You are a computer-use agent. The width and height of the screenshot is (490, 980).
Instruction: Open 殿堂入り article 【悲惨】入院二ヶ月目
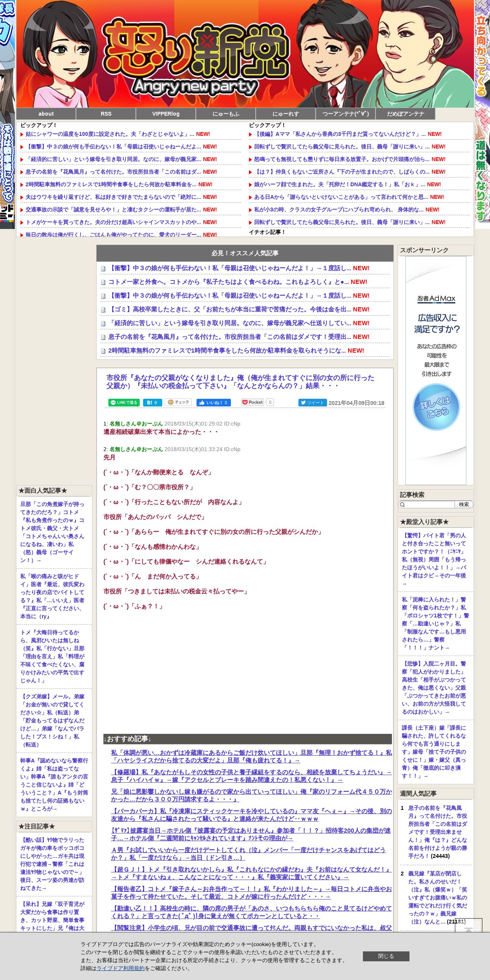point(434,688)
